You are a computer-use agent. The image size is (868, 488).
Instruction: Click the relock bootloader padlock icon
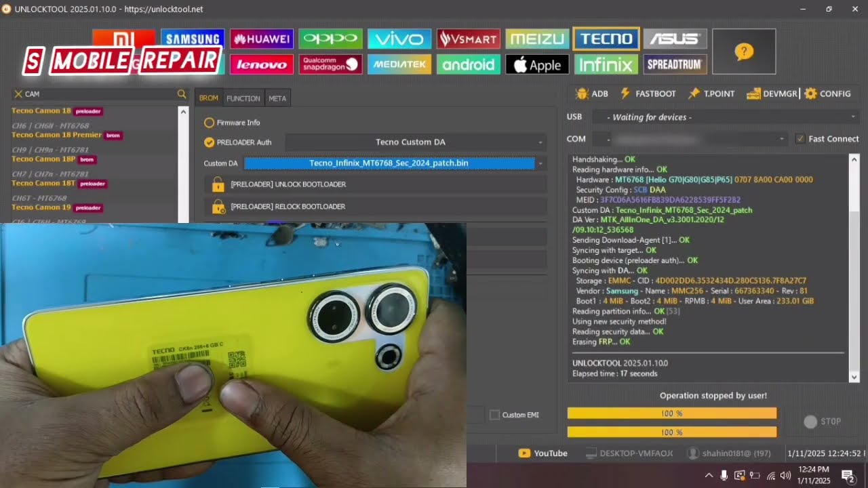(218, 207)
